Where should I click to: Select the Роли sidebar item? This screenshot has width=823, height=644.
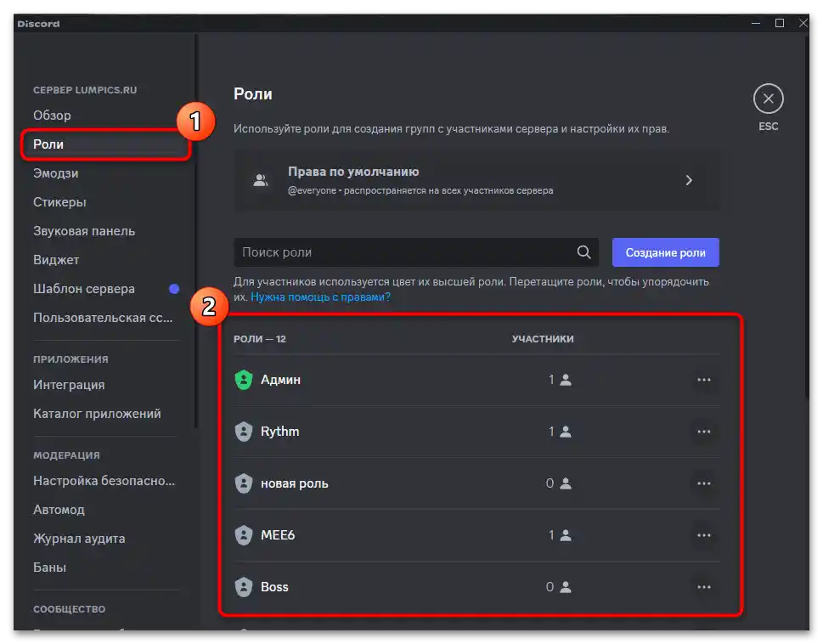105,144
